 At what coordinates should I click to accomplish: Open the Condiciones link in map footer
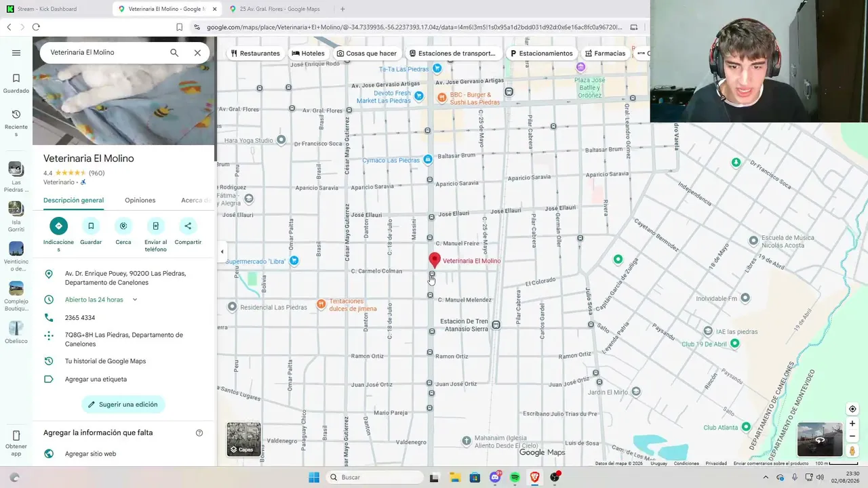click(x=686, y=464)
